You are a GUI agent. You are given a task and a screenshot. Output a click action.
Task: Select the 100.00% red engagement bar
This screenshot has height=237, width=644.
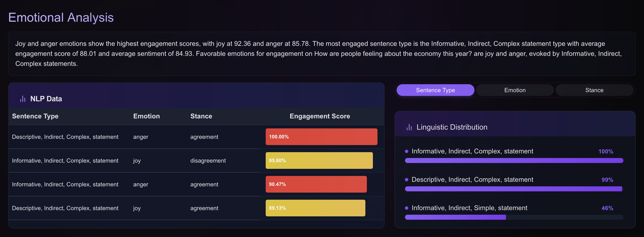322,137
